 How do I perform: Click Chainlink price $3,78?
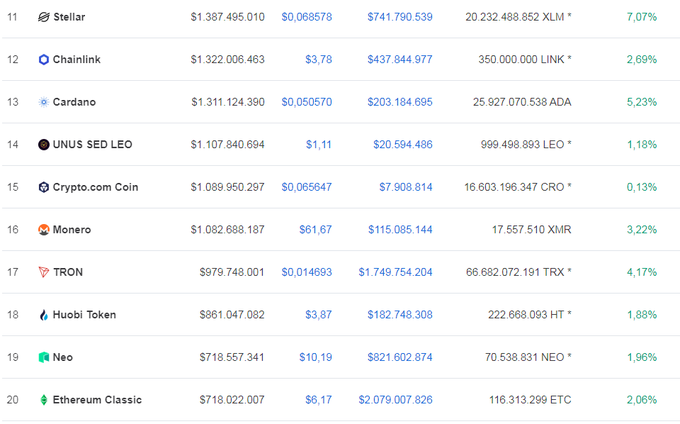pos(319,59)
